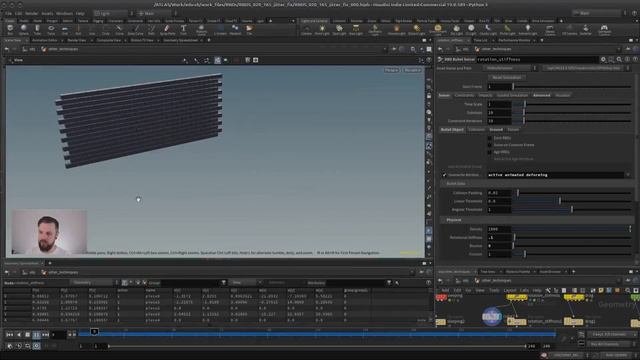The width and height of the screenshot is (640, 360).
Task: Select the Tube shelf tool
Action: click(37, 29)
